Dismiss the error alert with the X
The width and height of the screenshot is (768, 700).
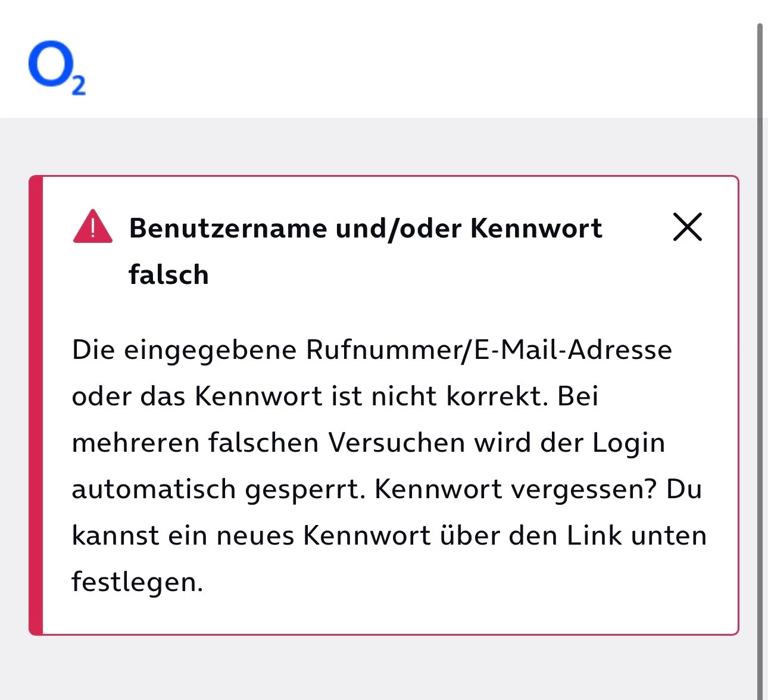click(687, 227)
